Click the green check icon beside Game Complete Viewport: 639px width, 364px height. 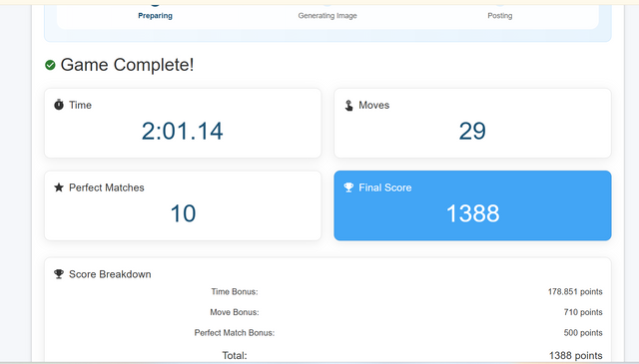(50, 65)
